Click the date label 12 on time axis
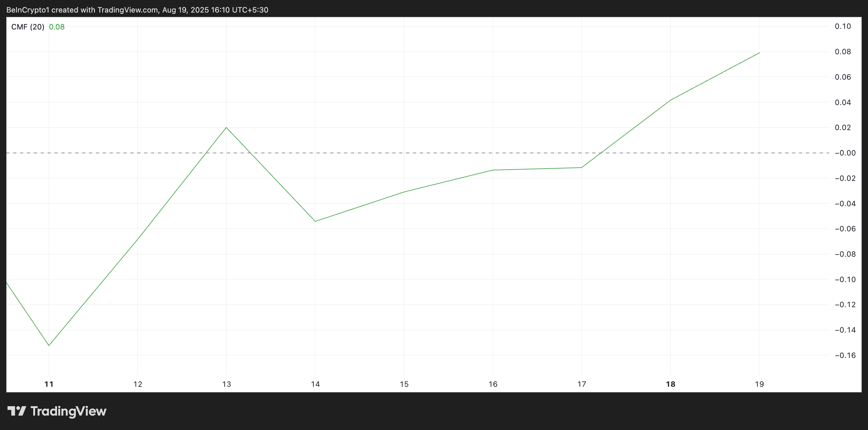This screenshot has width=868, height=430. pos(138,384)
